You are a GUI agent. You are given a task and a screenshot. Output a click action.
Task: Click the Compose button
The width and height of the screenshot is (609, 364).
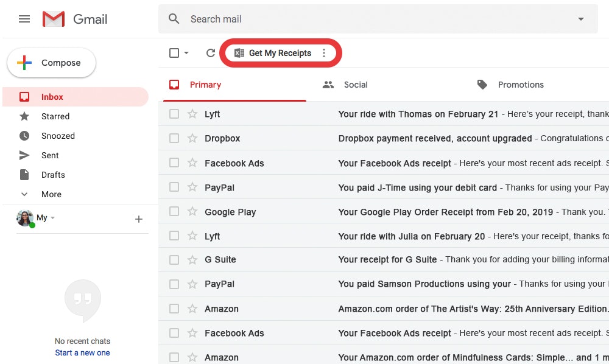tap(51, 62)
